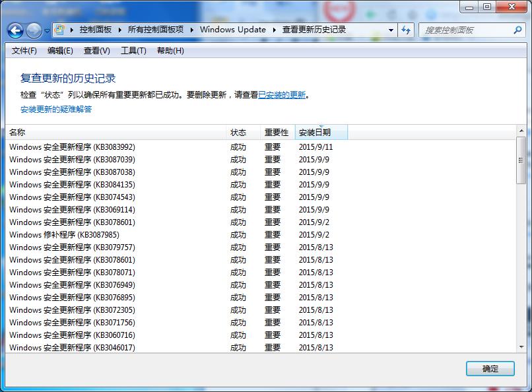Image resolution: width=532 pixels, height=392 pixels.
Task: Sort by the 安装日期 column header
Action: click(x=321, y=132)
